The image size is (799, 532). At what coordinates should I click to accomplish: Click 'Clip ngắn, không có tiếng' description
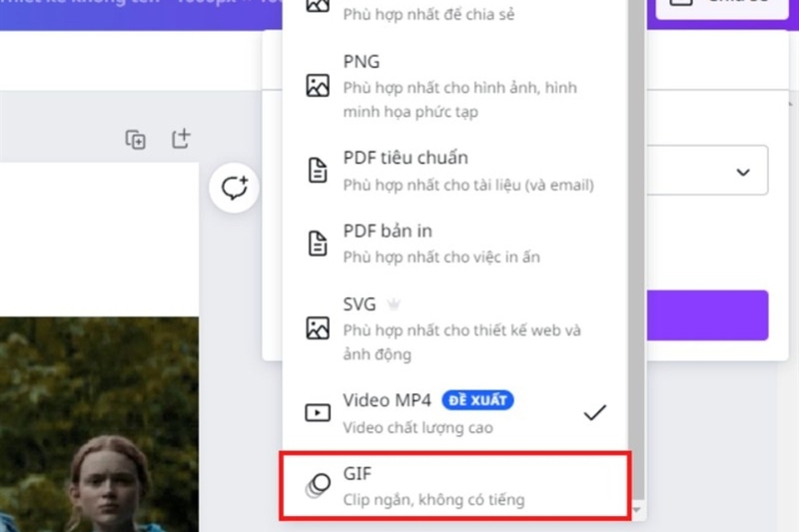coord(433,500)
